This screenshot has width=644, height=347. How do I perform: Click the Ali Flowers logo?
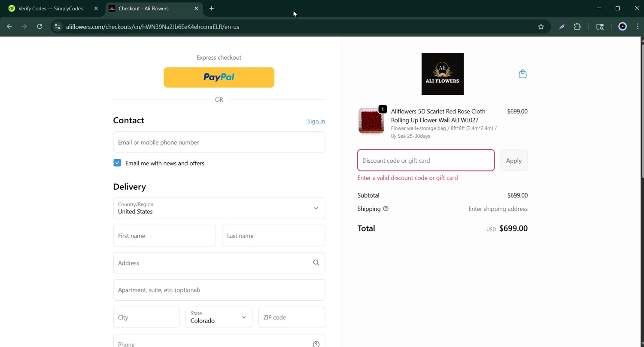tap(443, 74)
